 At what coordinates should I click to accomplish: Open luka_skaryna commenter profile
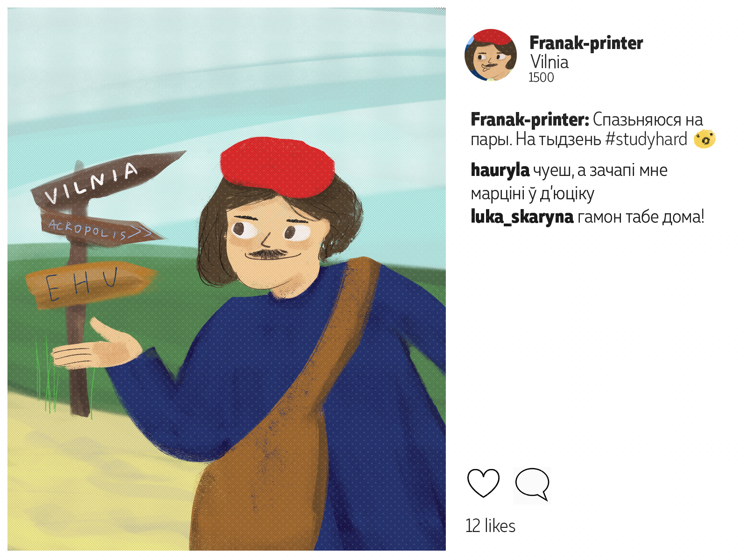522,217
